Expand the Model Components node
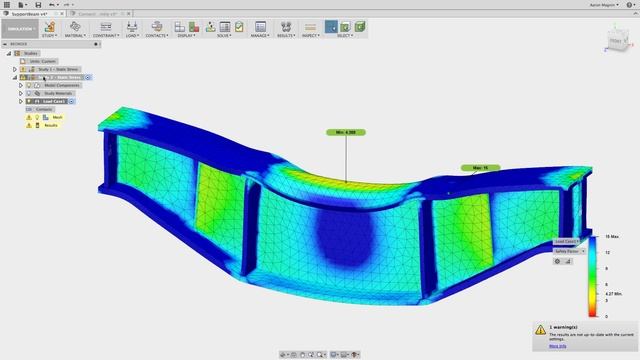640x360 pixels. (21, 85)
